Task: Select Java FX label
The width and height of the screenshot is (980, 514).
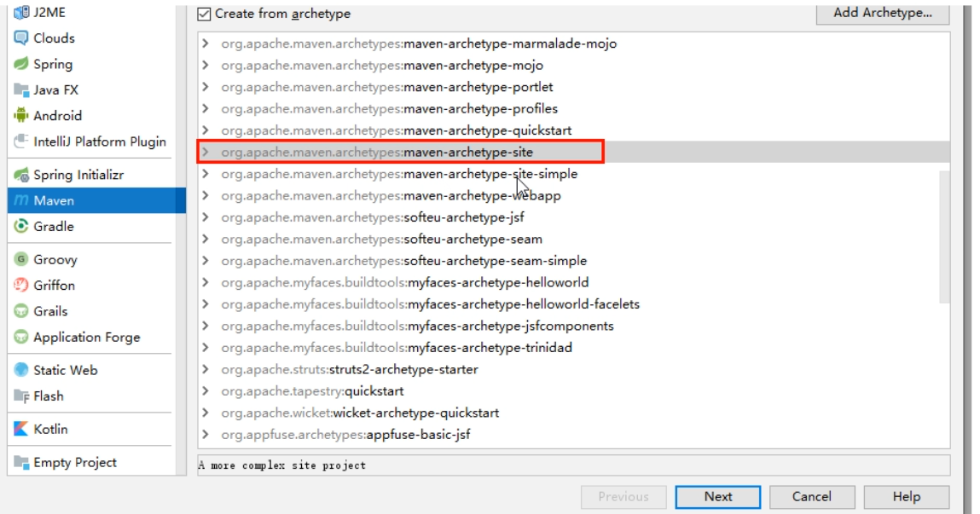Action: coord(55,90)
